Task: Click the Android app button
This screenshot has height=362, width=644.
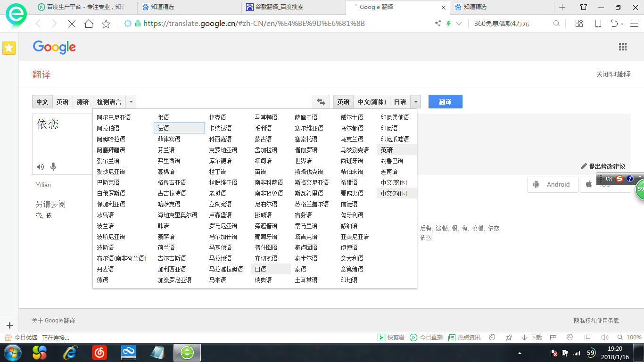Action: [553, 184]
